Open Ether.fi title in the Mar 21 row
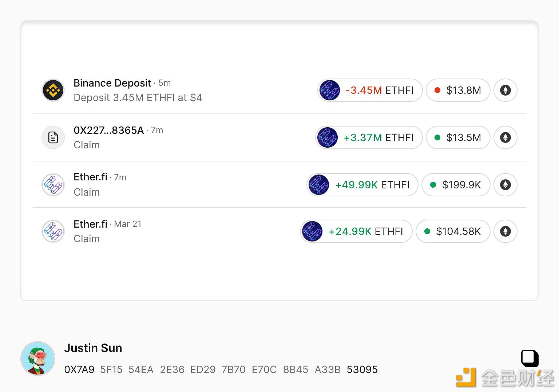The image size is (559, 392). 90,224
